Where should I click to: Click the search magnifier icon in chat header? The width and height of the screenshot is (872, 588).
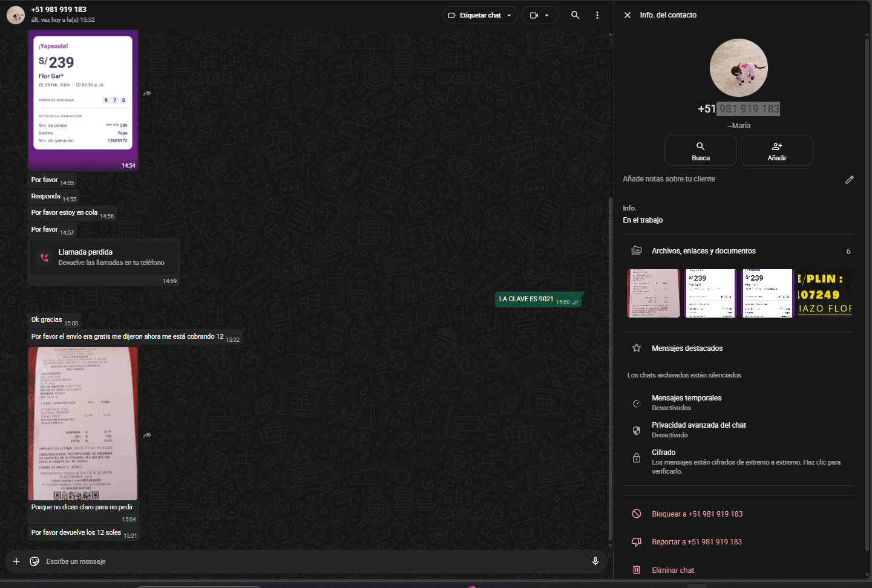(x=575, y=15)
